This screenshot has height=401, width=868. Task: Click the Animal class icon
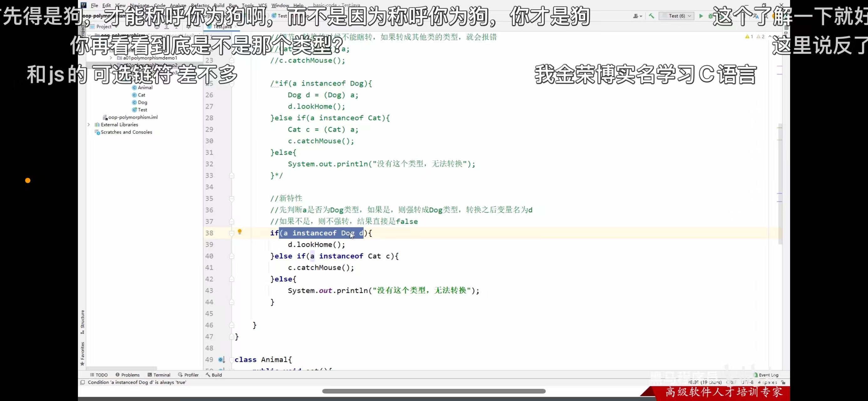(x=134, y=87)
